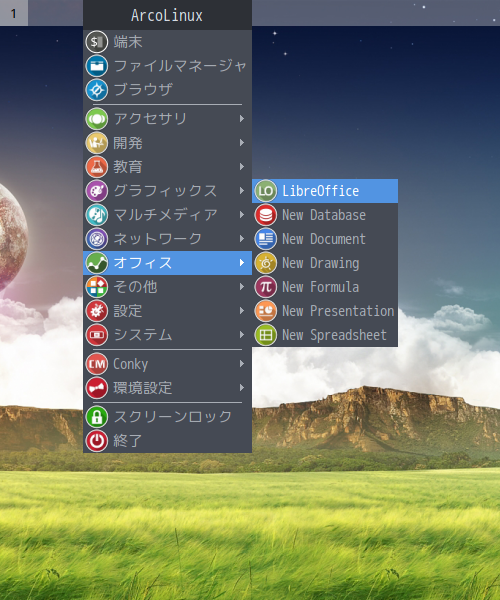The width and height of the screenshot is (500, 600).
Task: Click the New Drawing yellow icon
Action: coord(265,263)
